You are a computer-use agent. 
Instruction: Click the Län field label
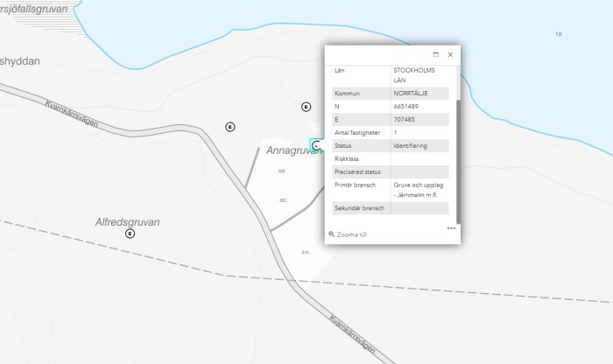[340, 70]
